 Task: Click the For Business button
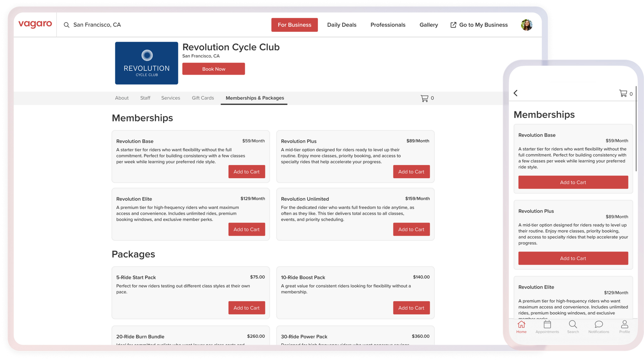pyautogui.click(x=295, y=25)
